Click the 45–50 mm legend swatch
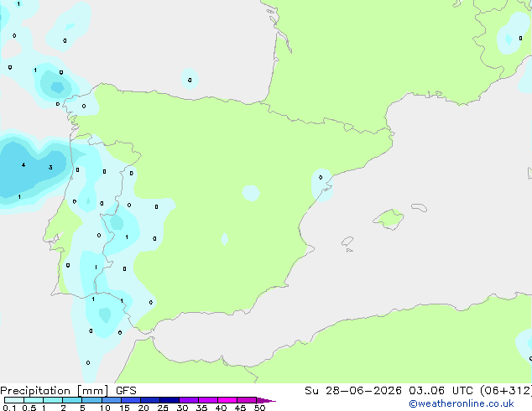This screenshot has width=532, height=411. (x=247, y=400)
